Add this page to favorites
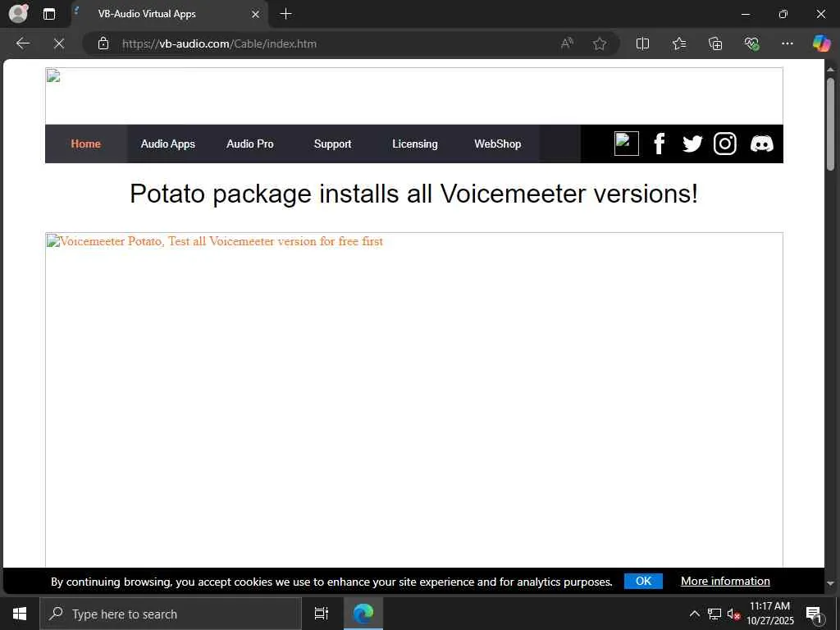 pyautogui.click(x=600, y=43)
